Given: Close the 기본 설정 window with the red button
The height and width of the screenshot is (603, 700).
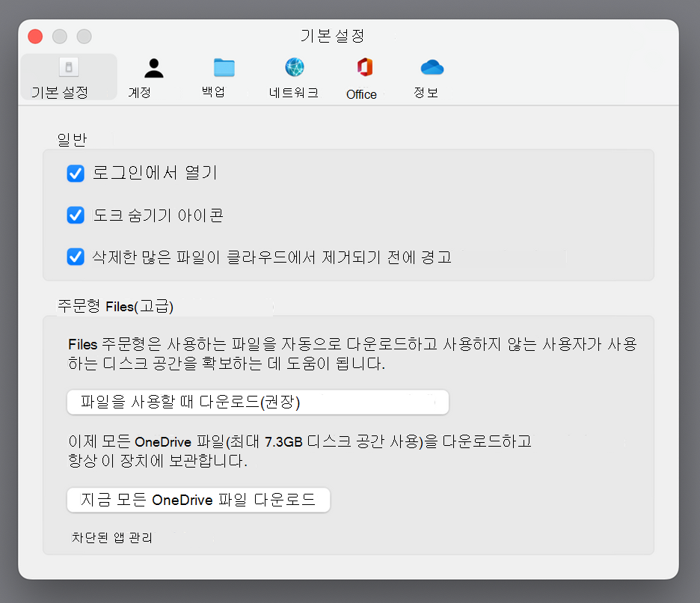Looking at the screenshot, I should pos(35,36).
